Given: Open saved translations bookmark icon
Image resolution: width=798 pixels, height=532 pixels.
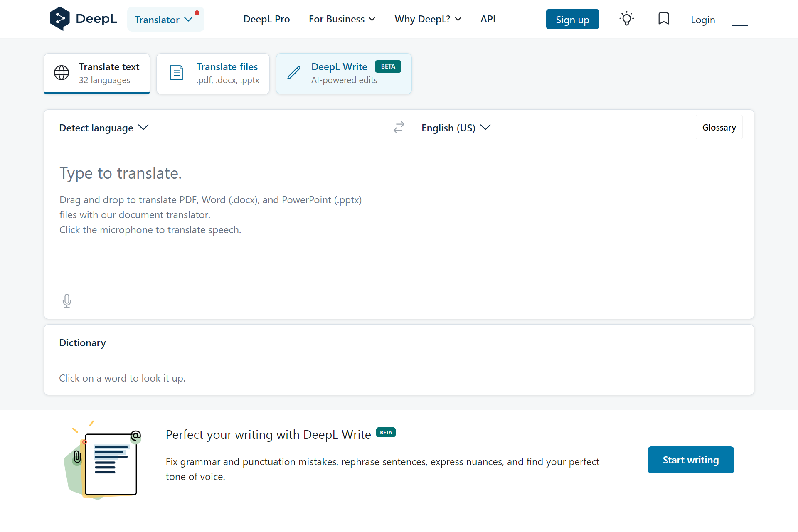Looking at the screenshot, I should coord(664,19).
